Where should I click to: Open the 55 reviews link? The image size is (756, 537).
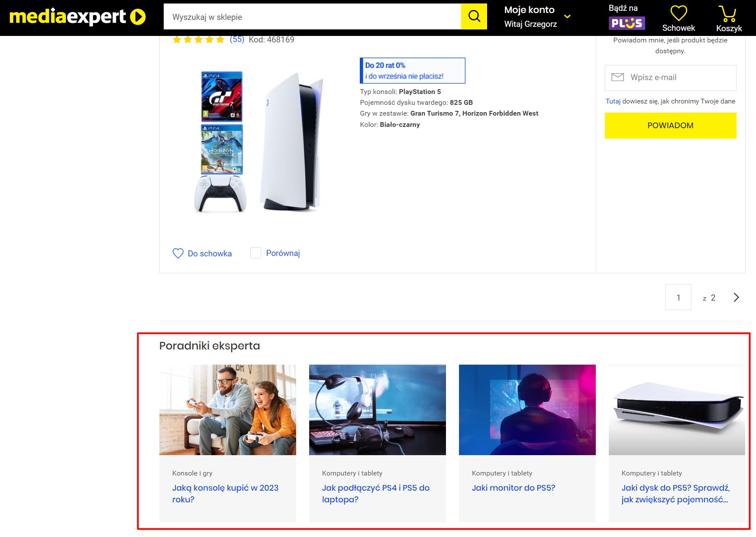click(237, 39)
